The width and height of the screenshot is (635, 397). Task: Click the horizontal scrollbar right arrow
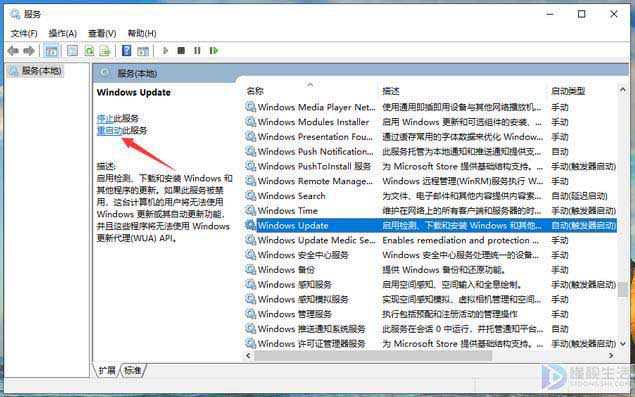pos(611,356)
